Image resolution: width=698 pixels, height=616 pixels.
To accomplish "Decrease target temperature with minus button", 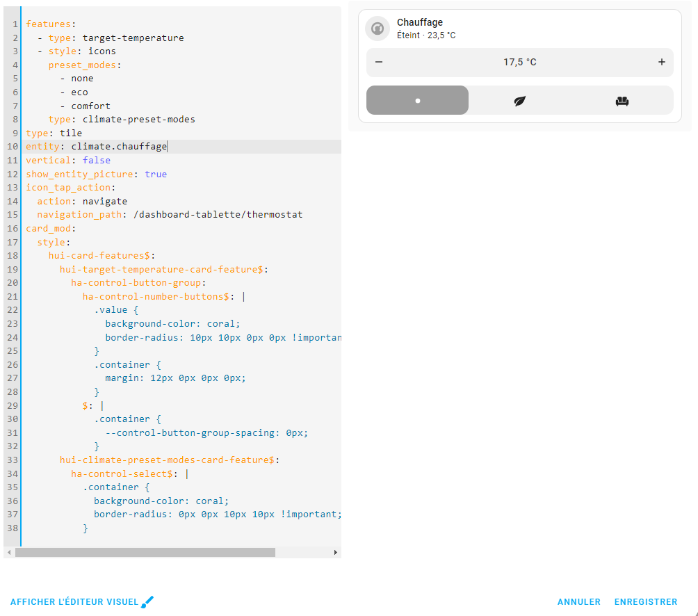I will pyautogui.click(x=379, y=62).
